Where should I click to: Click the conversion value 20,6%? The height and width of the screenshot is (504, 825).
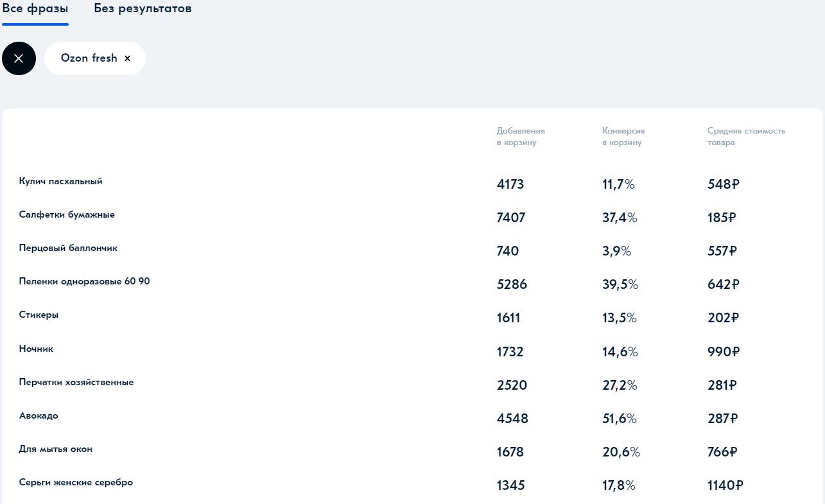coord(621,453)
